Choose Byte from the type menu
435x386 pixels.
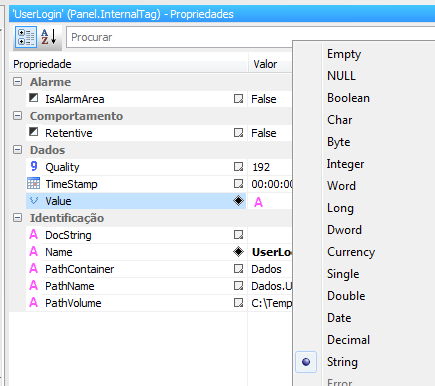pyautogui.click(x=339, y=142)
